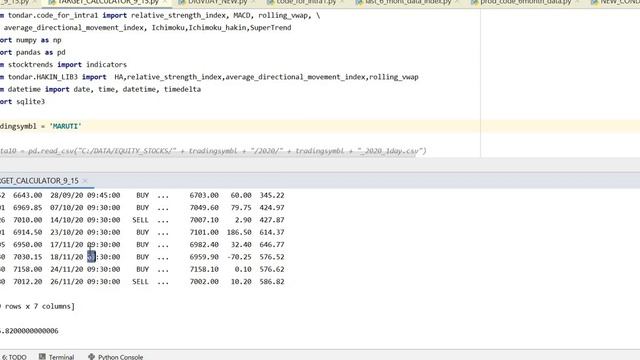640x360 pixels.
Task: Click 'SuperTrend' in the import list
Action: coord(271,28)
